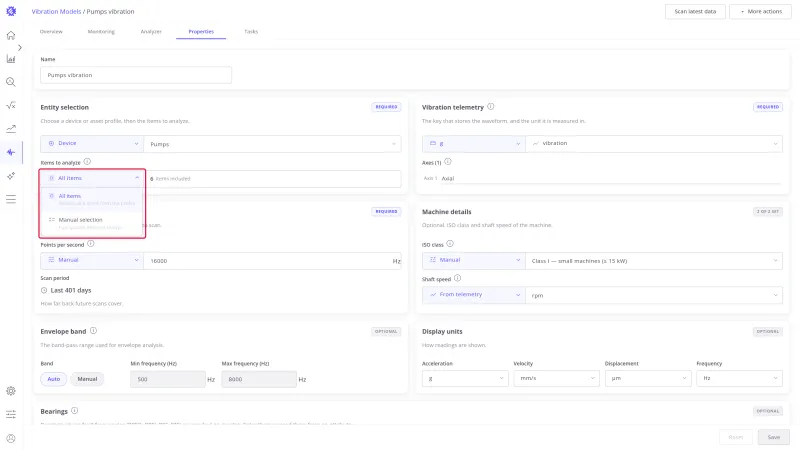Switch to the Overview tab
This screenshot has width=800, height=450.
(51, 32)
